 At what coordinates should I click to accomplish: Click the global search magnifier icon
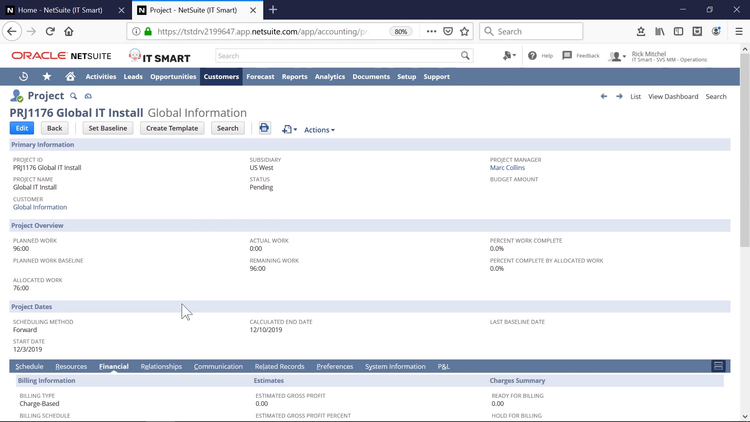(x=465, y=56)
